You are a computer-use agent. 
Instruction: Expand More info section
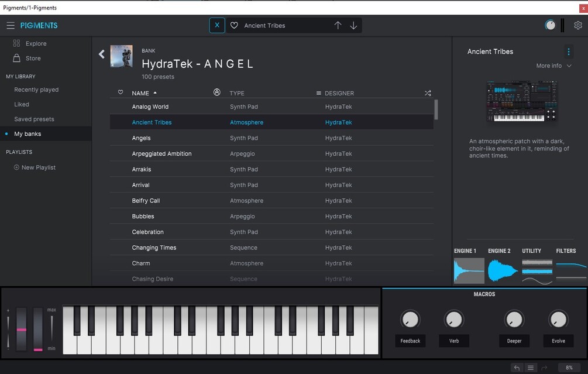tap(553, 66)
